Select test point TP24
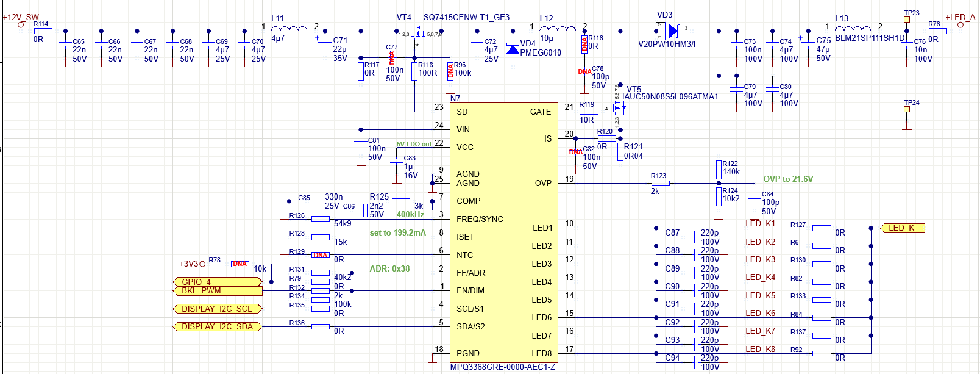 [x=907, y=109]
